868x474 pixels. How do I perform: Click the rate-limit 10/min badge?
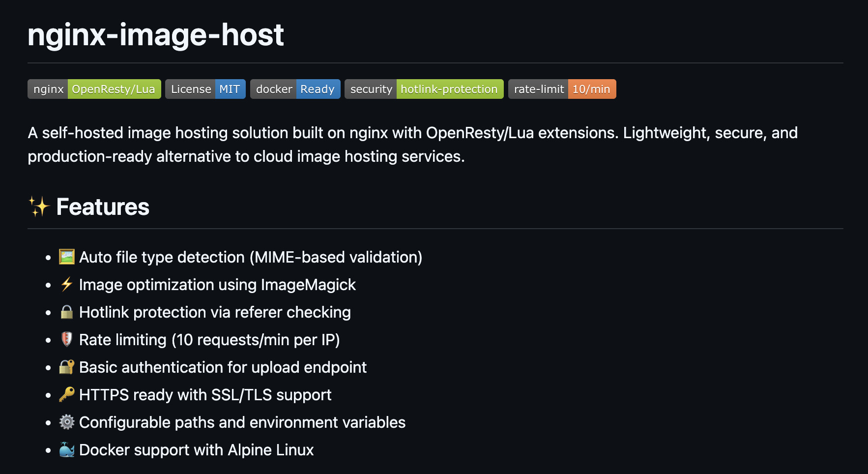pyautogui.click(x=562, y=89)
